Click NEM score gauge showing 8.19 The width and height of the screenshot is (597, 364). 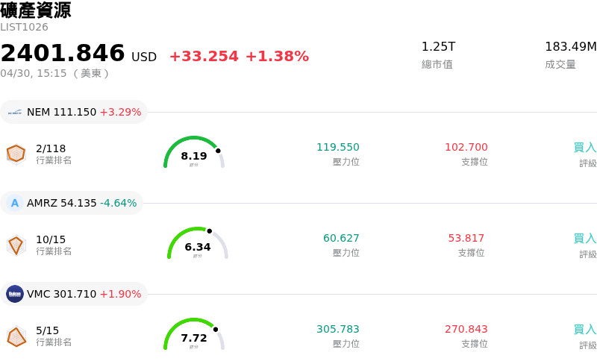pos(194,153)
